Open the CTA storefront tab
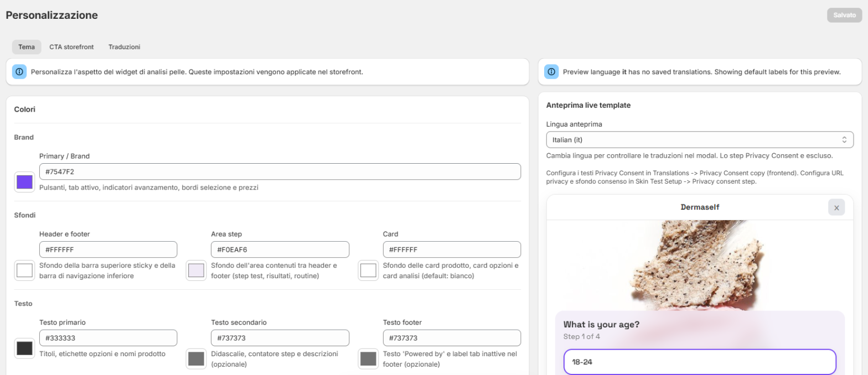The width and height of the screenshot is (868, 375). point(71,47)
